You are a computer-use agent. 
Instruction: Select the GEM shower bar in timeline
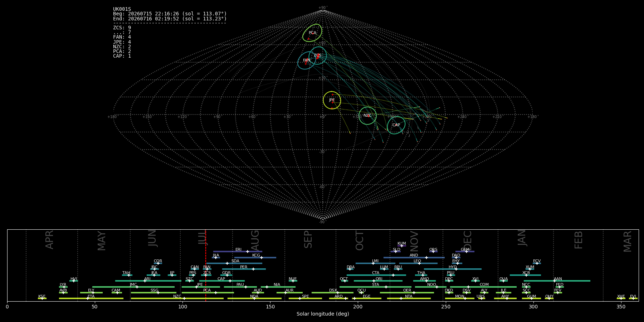tap(465, 252)
